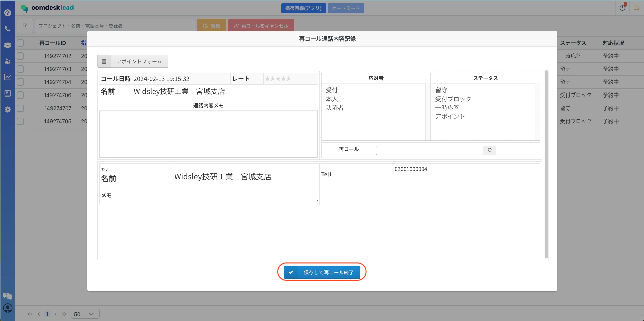Open the notification bell icon

(637, 8)
